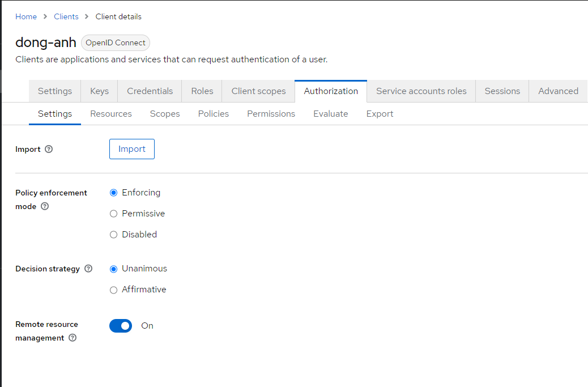The width and height of the screenshot is (588, 387).
Task: Navigate to Clients breadcrumb link
Action: pyautogui.click(x=66, y=16)
